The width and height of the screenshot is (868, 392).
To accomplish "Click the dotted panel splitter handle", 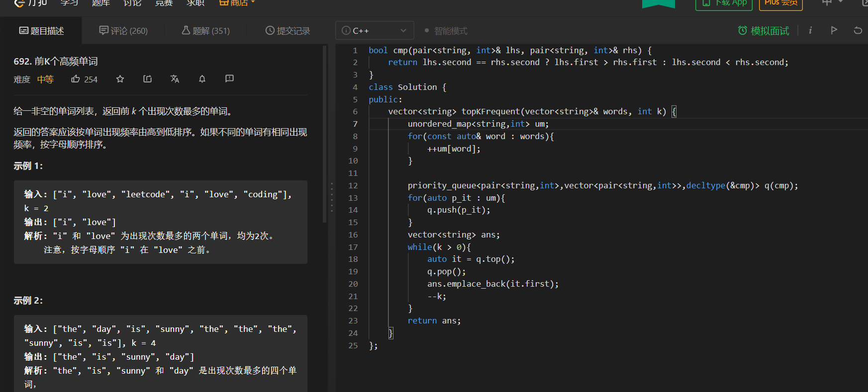I will (332, 198).
